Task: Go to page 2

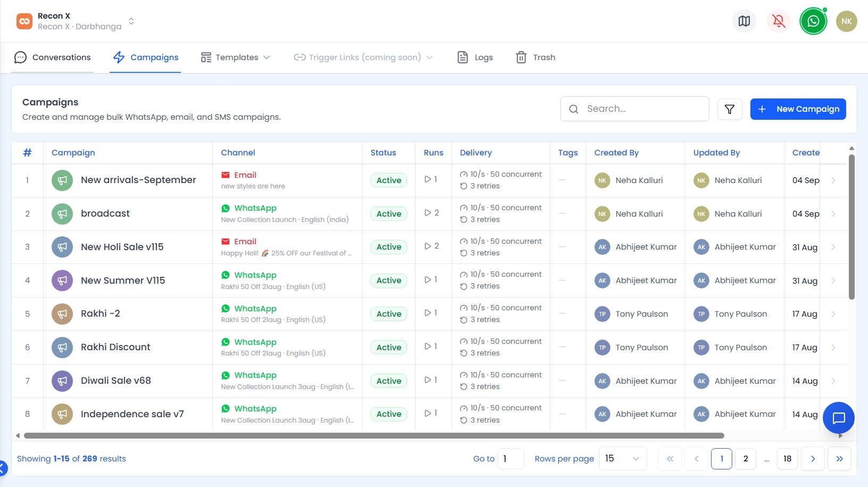Action: coord(746,459)
